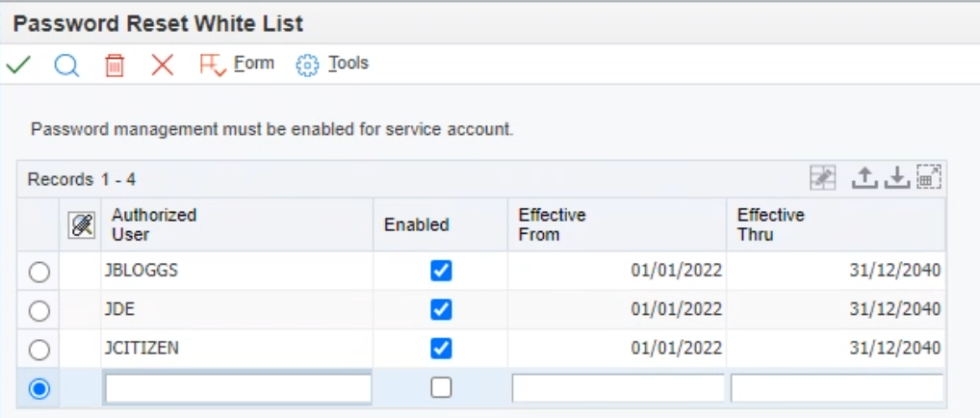Viewport: 980px width, 418px height.
Task: Click the red Cancel X icon
Action: point(163,65)
